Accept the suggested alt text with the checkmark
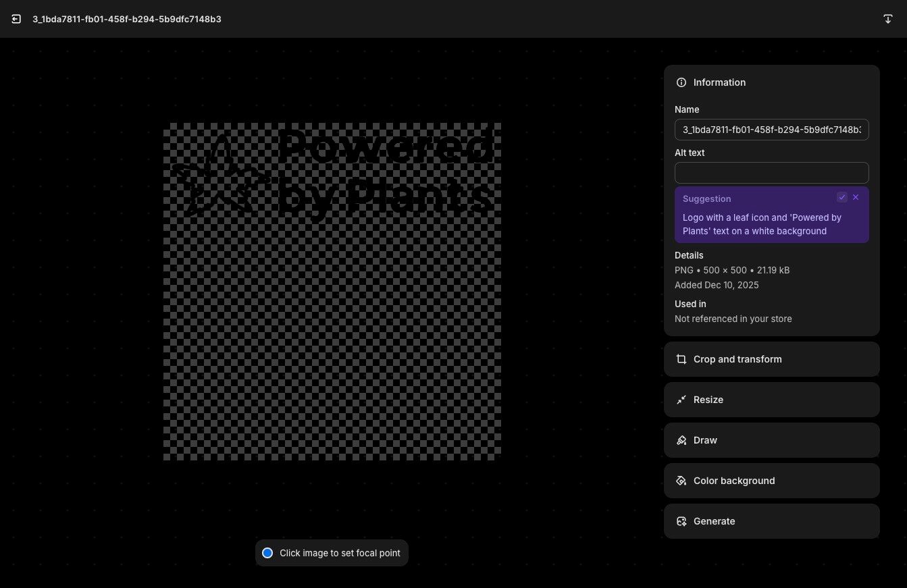907x588 pixels. click(842, 197)
